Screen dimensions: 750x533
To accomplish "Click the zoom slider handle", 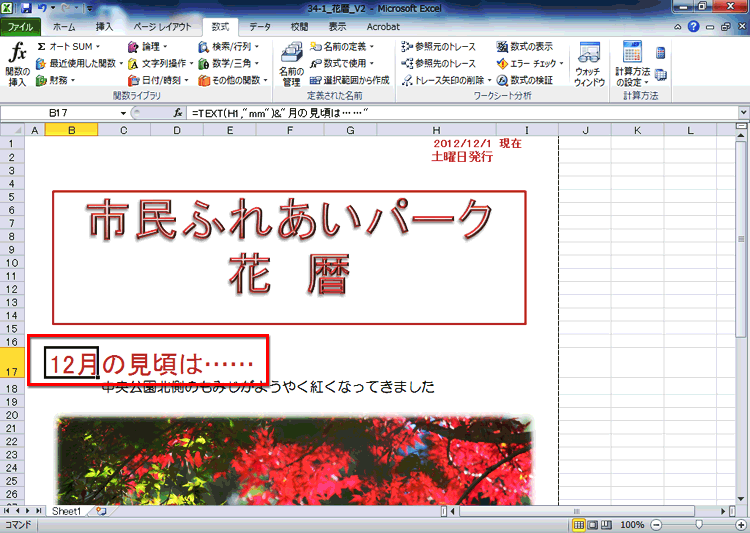I will click(x=699, y=525).
